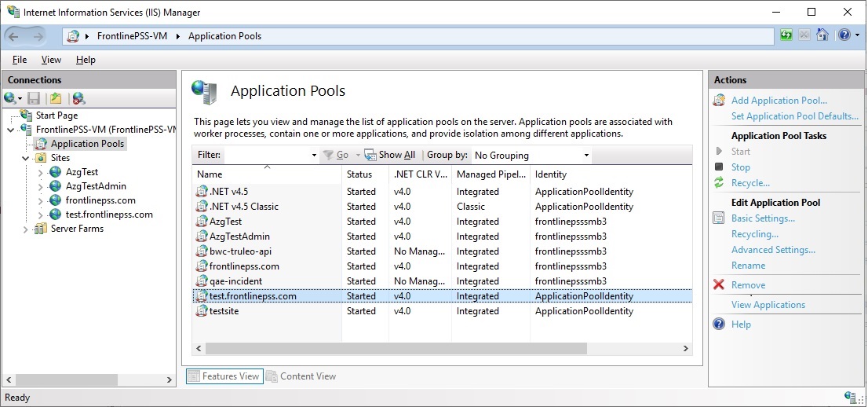Select Application Pools in Connections tree
The image size is (868, 407).
click(x=87, y=144)
